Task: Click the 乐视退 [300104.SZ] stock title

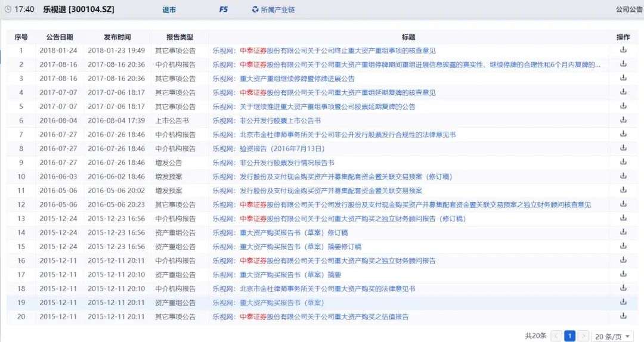Action: point(79,9)
